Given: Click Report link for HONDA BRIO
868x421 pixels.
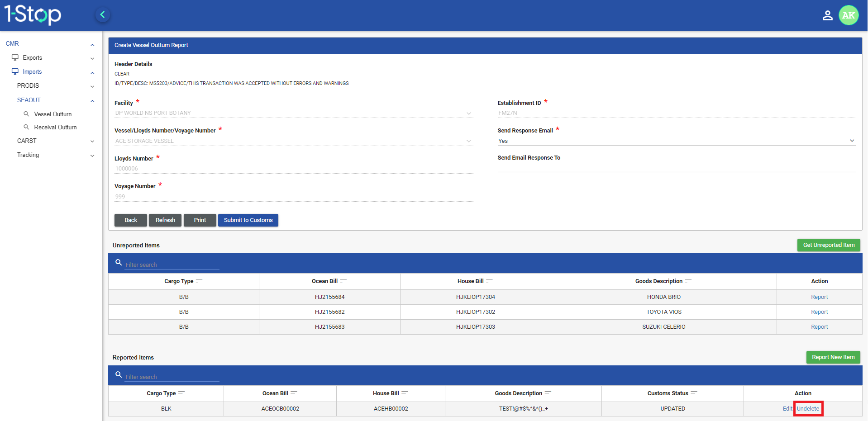Looking at the screenshot, I should (x=819, y=297).
